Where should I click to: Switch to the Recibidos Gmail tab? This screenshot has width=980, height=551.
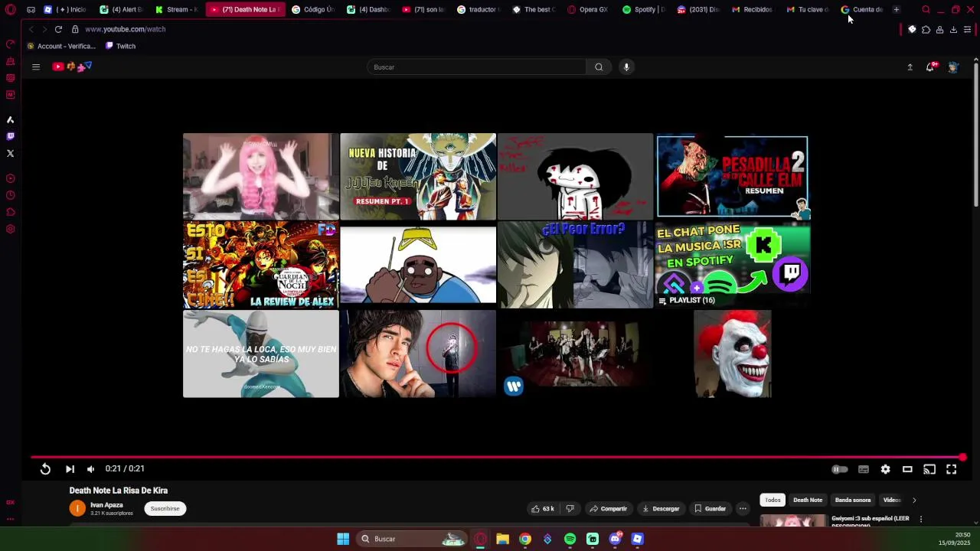[753, 10]
